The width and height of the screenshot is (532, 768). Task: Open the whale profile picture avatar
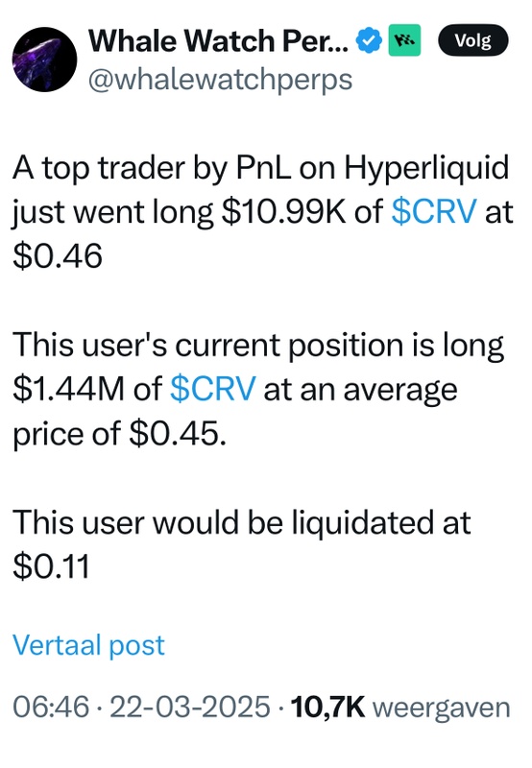coord(44,60)
